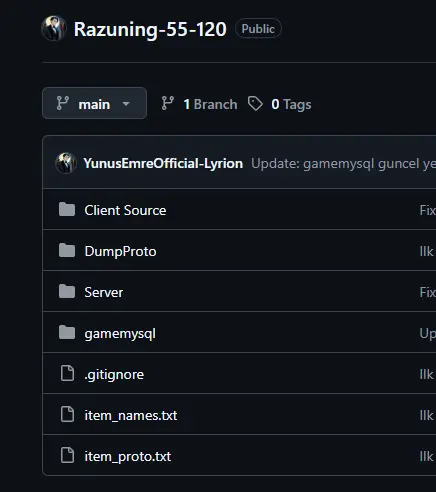The height and width of the screenshot is (492, 436).
Task: Click the item_proto.txt file icon
Action: tap(67, 455)
